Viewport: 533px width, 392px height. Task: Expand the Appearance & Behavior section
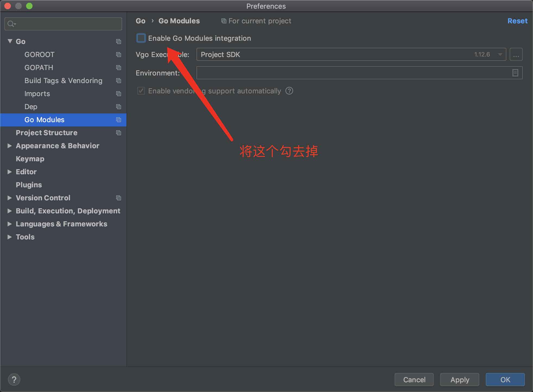9,146
